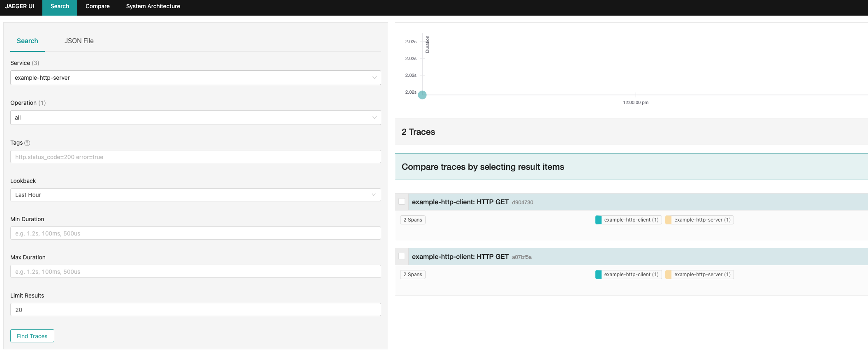Open trace HTTP GET d904730
Screen dimensions: 868x351
(460, 202)
